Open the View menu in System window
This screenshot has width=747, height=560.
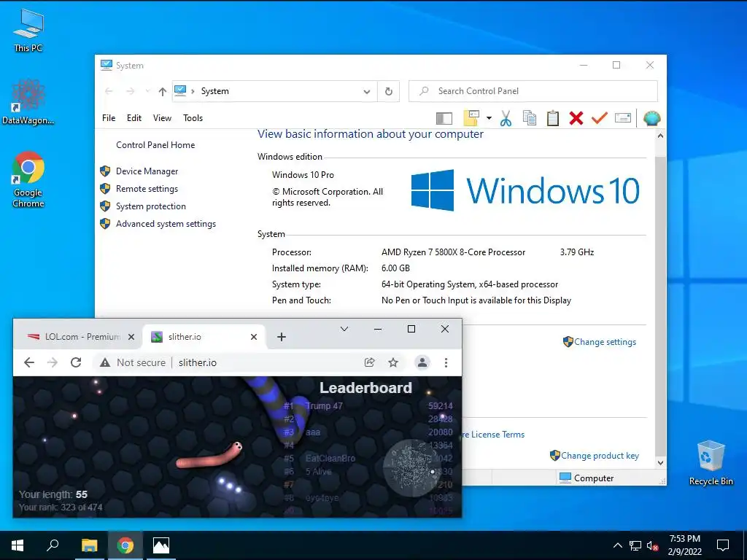point(162,118)
